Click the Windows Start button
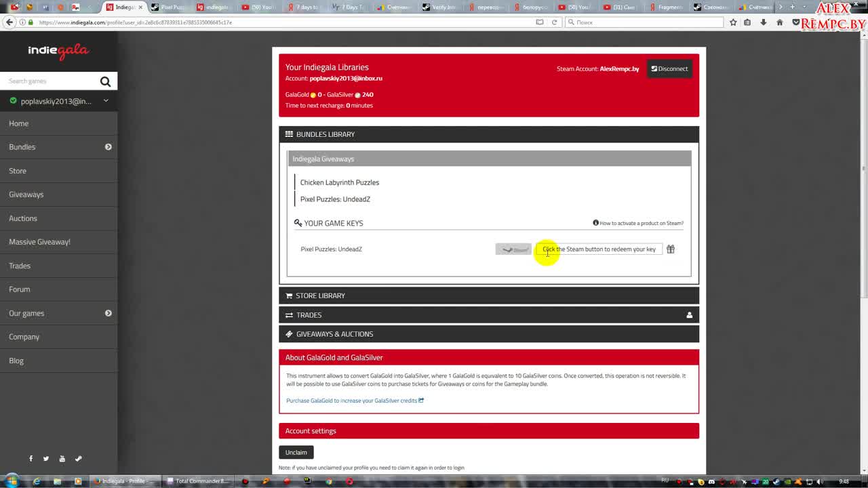This screenshot has width=868, height=488. pyautogui.click(x=12, y=481)
